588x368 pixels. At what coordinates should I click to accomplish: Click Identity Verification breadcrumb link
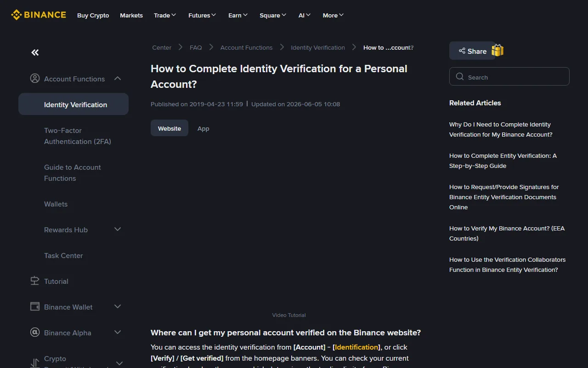[x=318, y=47]
